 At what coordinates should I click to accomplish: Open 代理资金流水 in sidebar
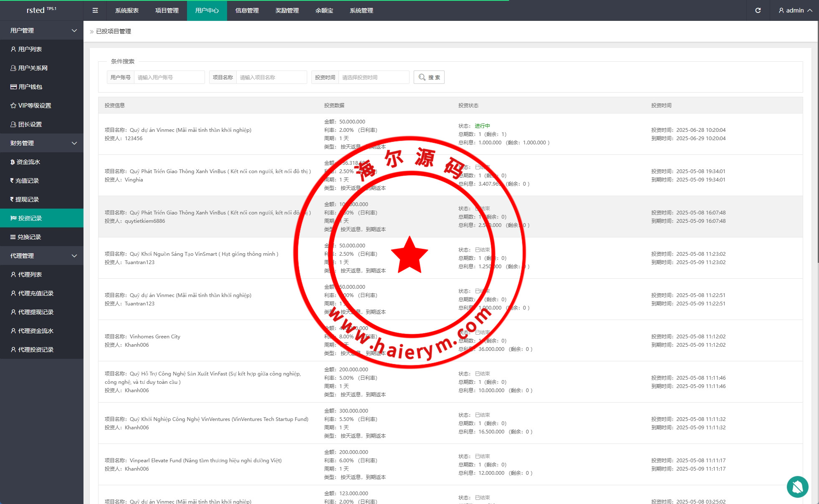[x=42, y=331]
